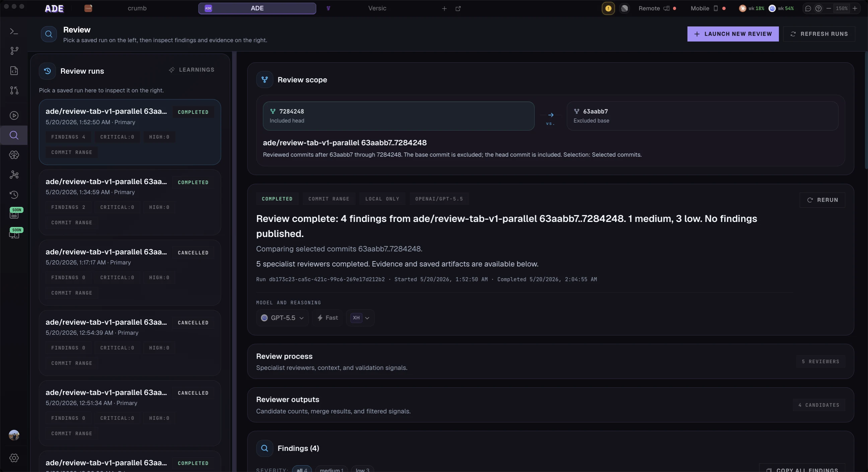Decrease zoom with the minus button

(x=828, y=8)
